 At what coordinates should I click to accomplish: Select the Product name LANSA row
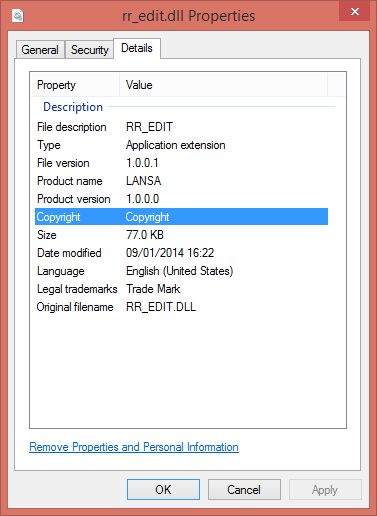[x=182, y=181]
